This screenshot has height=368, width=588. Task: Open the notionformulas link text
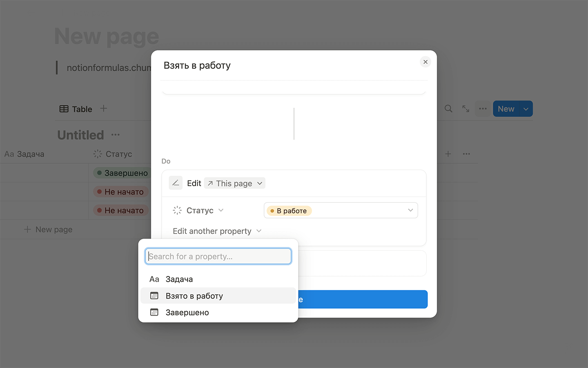click(109, 67)
